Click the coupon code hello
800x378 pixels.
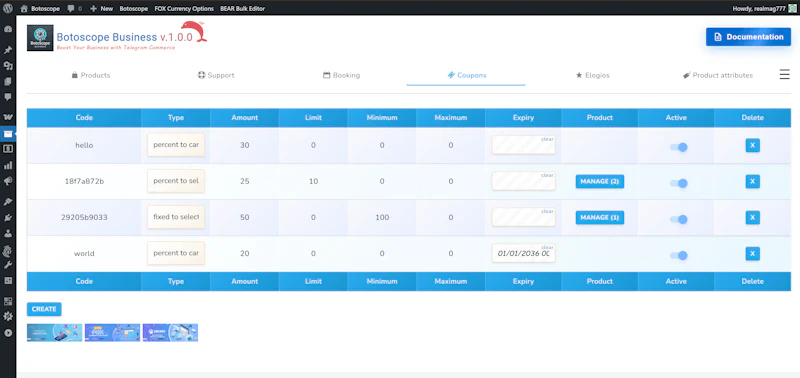coord(84,145)
